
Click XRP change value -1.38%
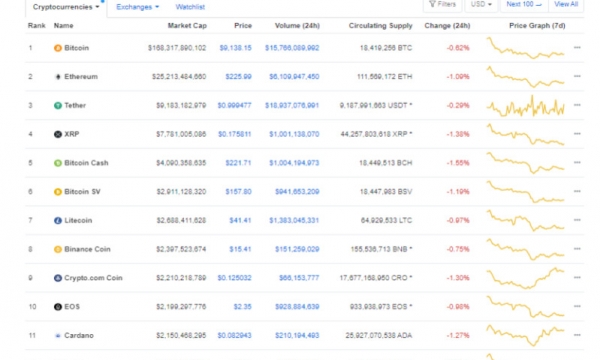[x=458, y=134]
